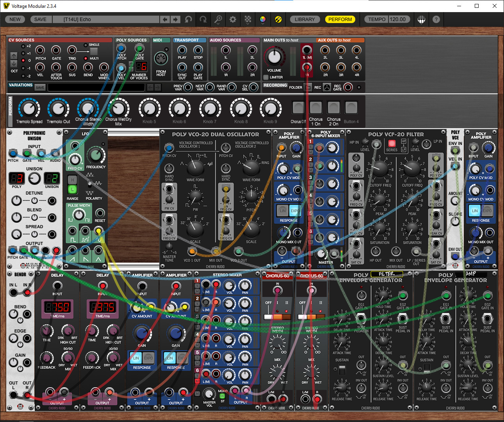Screen dimensions: 504x422
Task: Click the Stereo Mixer MONO/ST switch
Action: pos(223,396)
